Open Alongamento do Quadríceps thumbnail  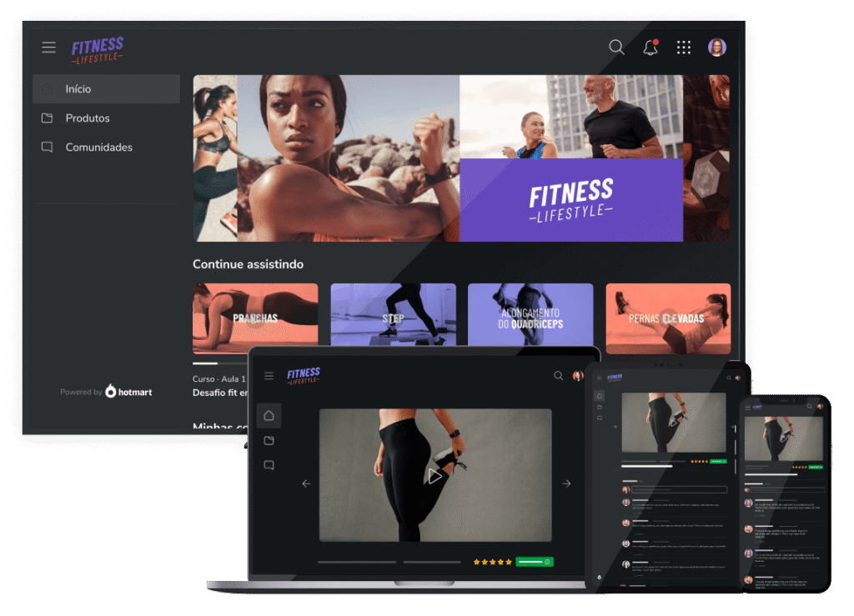pos(530,317)
